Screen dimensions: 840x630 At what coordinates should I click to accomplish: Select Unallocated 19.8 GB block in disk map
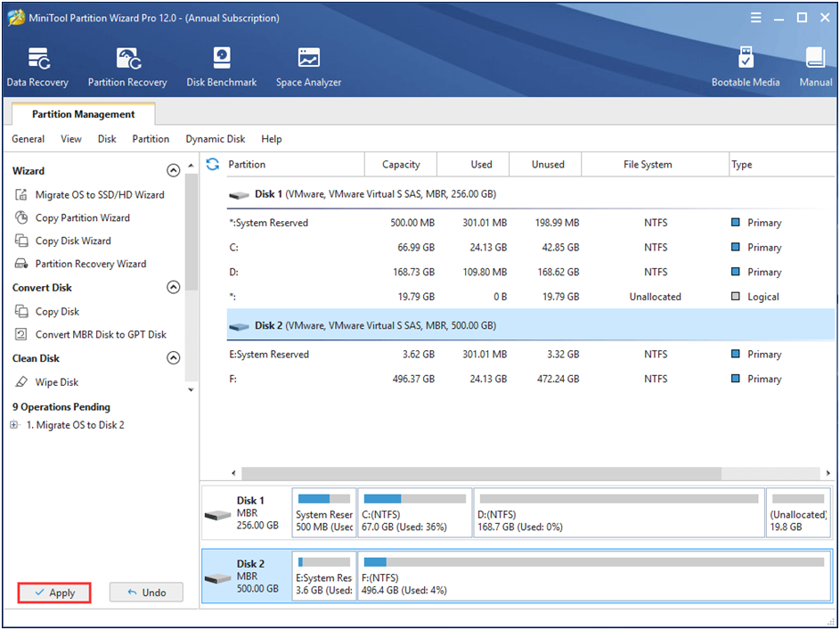click(798, 512)
